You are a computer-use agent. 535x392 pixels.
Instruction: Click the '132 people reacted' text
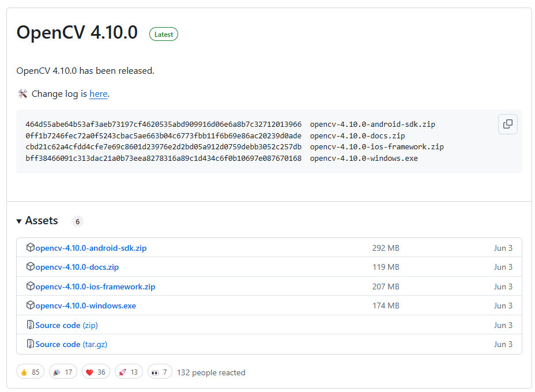(x=211, y=372)
